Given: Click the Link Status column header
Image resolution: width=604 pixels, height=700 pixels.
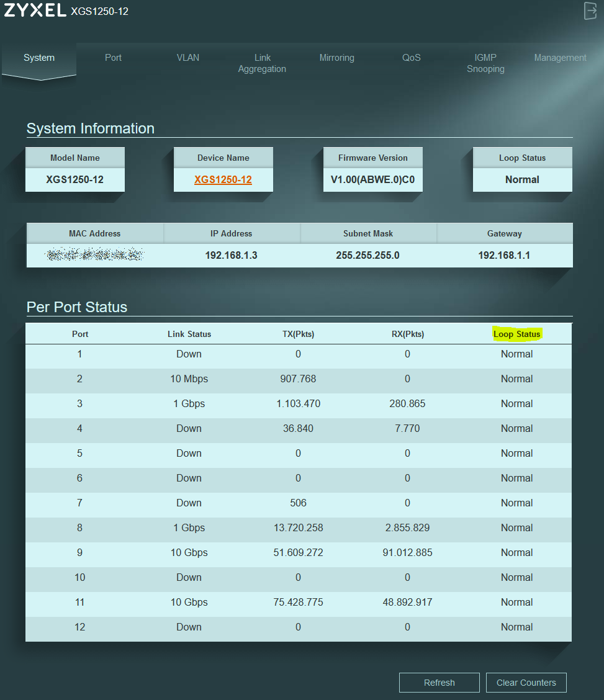Looking at the screenshot, I should pyautogui.click(x=189, y=334).
